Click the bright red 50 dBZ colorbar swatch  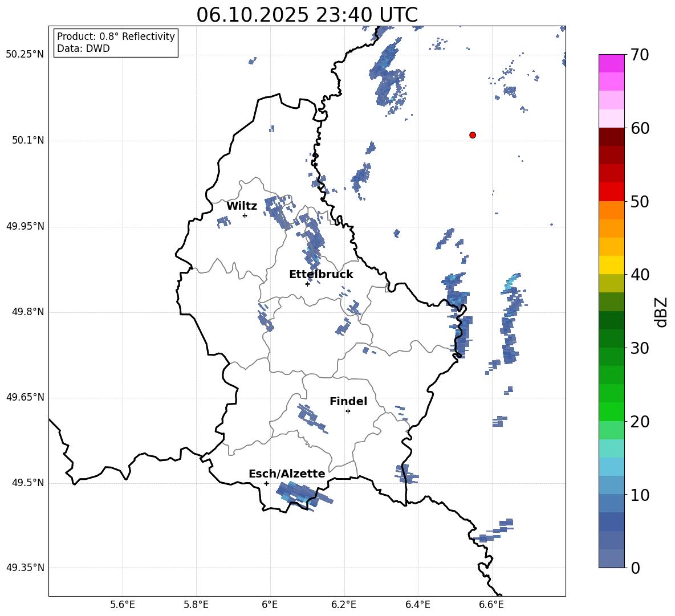point(611,192)
